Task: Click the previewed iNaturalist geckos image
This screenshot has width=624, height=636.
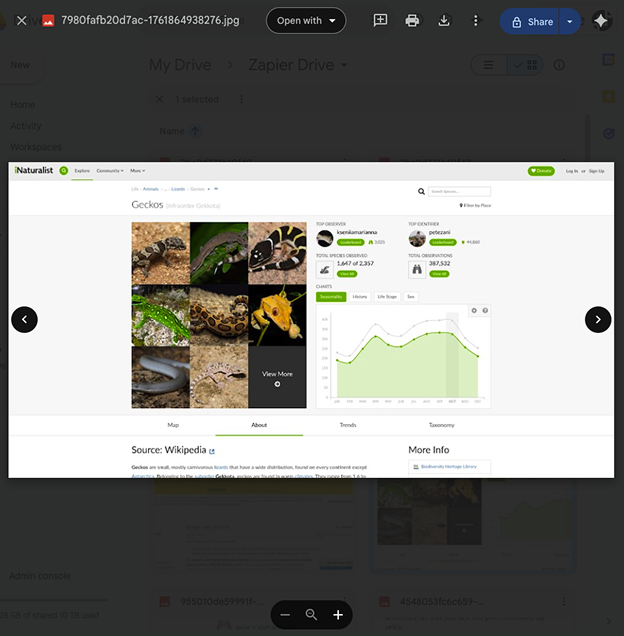Action: pos(311,319)
